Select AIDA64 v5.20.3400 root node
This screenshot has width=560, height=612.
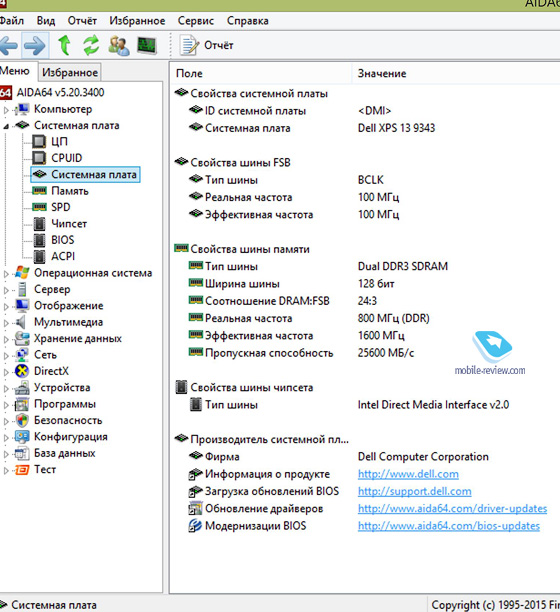coord(60,93)
